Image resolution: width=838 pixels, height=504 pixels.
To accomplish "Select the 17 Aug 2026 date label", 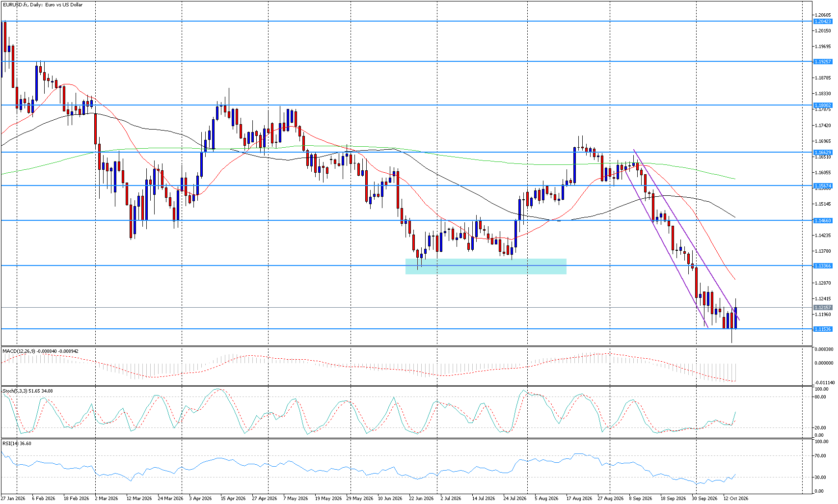I will tap(579, 499).
